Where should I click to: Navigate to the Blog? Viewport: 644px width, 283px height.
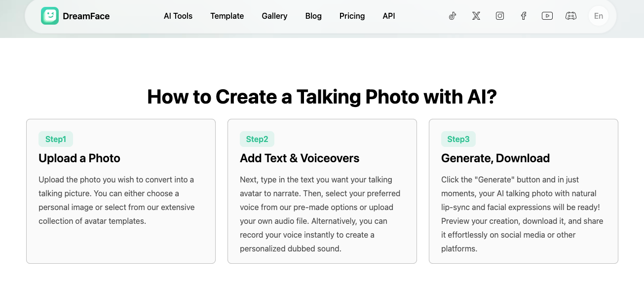313,16
